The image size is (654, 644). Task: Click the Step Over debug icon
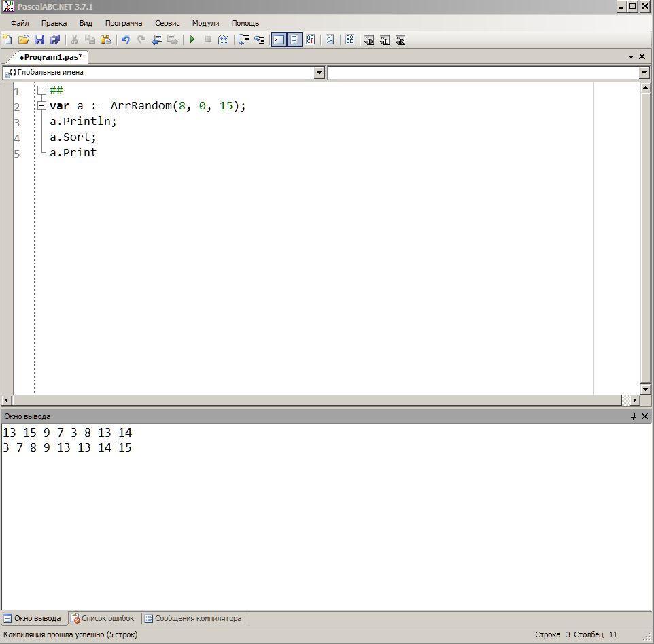tap(243, 39)
